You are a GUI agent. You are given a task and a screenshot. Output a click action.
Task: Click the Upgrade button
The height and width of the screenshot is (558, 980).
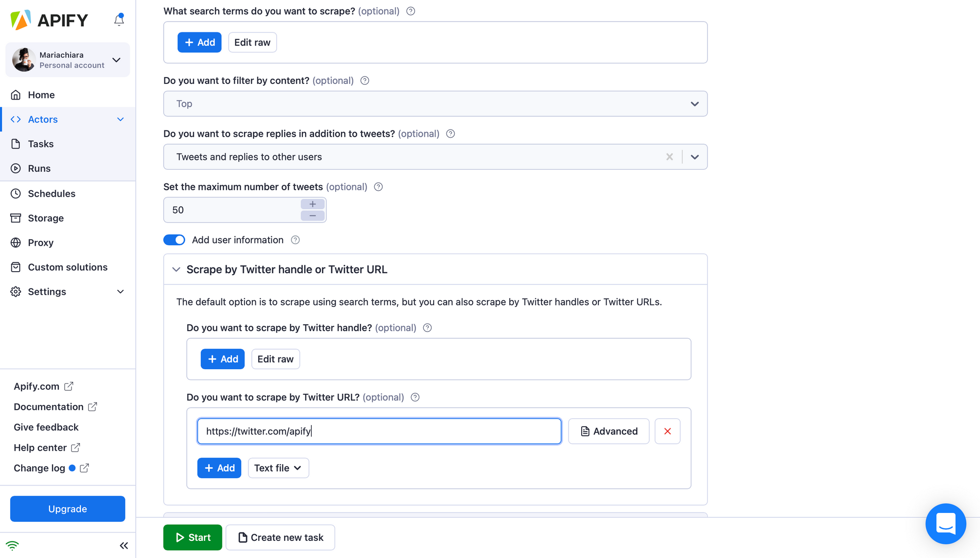pyautogui.click(x=68, y=508)
